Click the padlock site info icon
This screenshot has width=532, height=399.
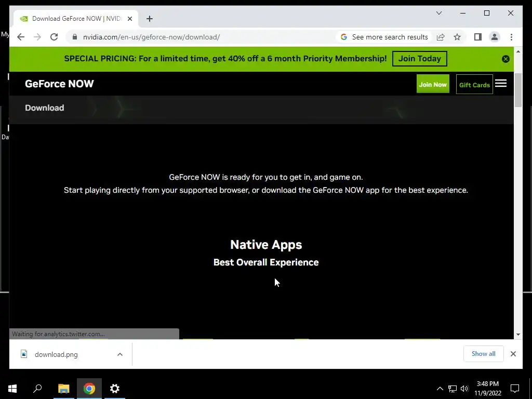coord(75,37)
